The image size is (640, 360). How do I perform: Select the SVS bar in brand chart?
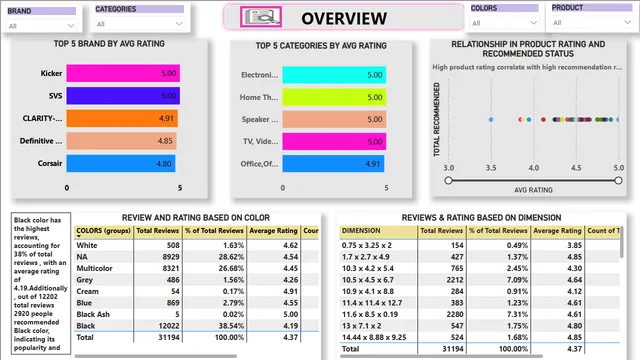click(x=123, y=96)
